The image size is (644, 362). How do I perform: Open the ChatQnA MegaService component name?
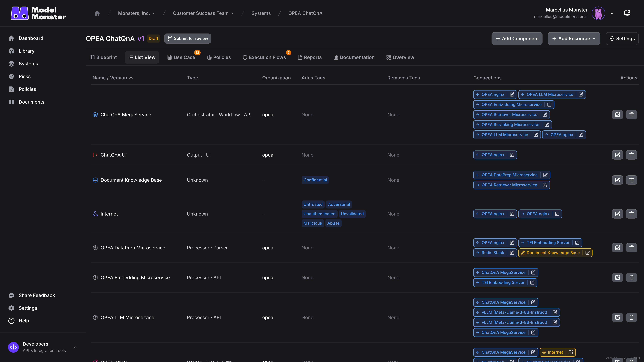(x=126, y=115)
